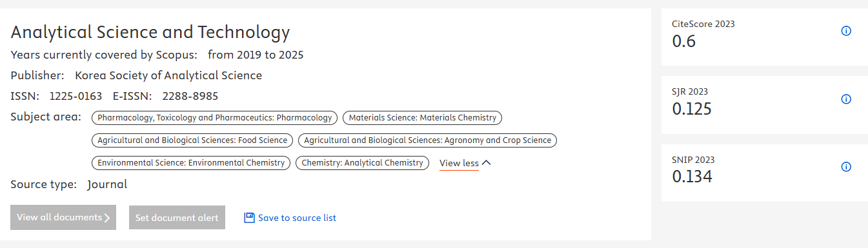The height and width of the screenshot is (248, 868).
Task: Click the SNIP 2023 information icon
Action: (847, 167)
